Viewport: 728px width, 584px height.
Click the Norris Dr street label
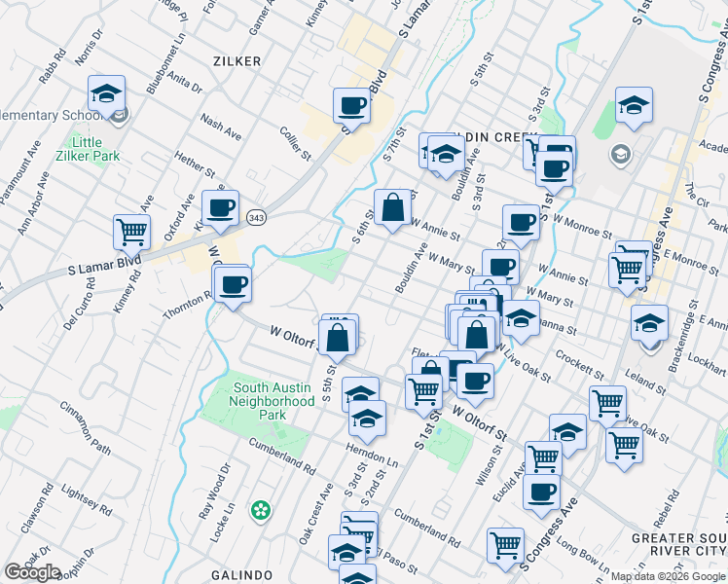pyautogui.click(x=89, y=48)
